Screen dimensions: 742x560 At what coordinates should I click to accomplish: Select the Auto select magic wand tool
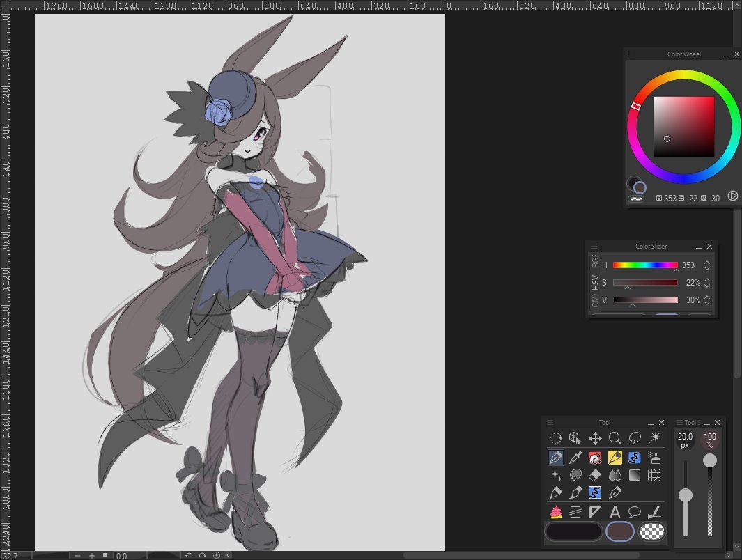pyautogui.click(x=654, y=438)
